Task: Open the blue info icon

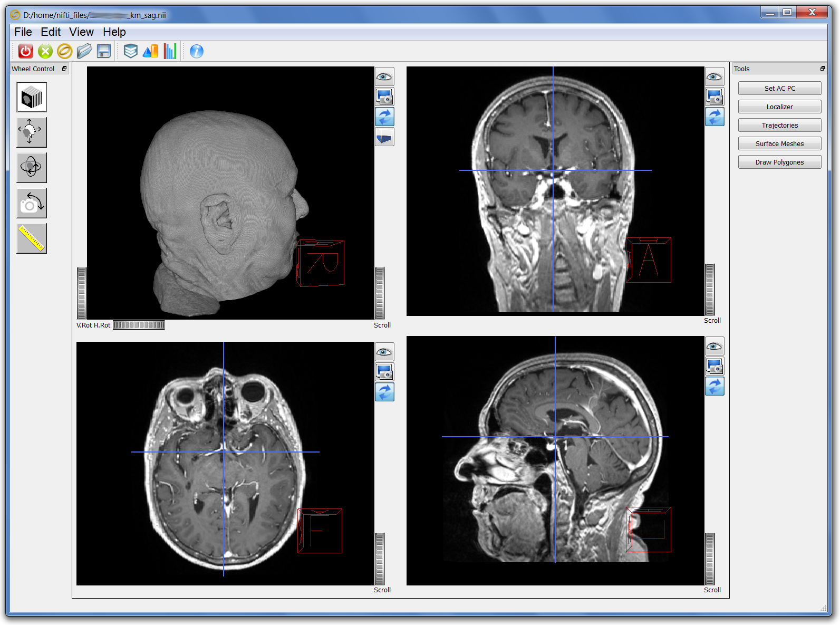Action: coord(197,51)
